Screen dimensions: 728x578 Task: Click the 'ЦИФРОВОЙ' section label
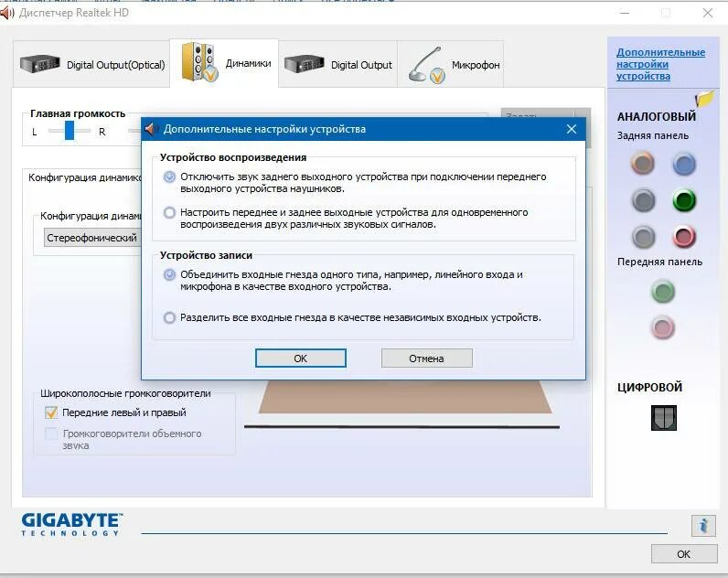[x=649, y=387]
